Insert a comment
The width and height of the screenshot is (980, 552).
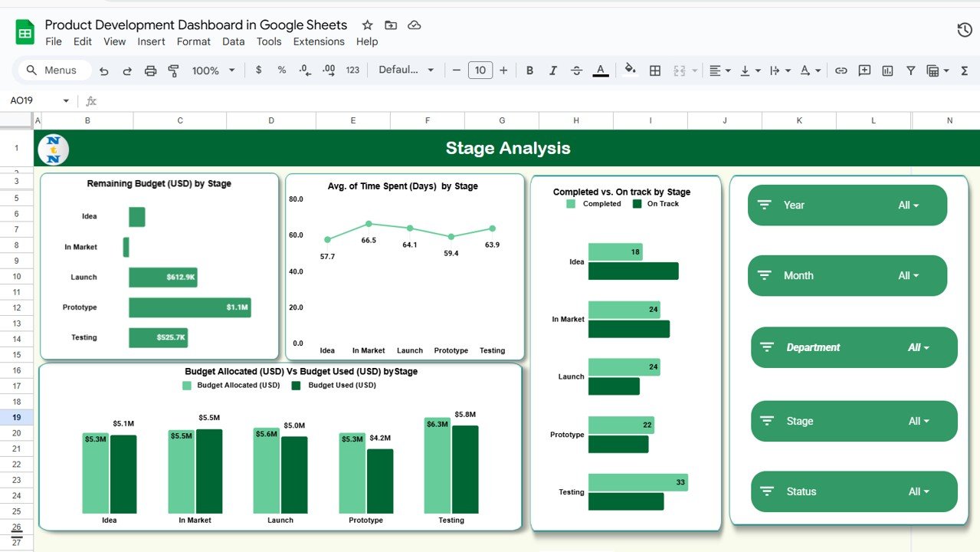(x=864, y=70)
